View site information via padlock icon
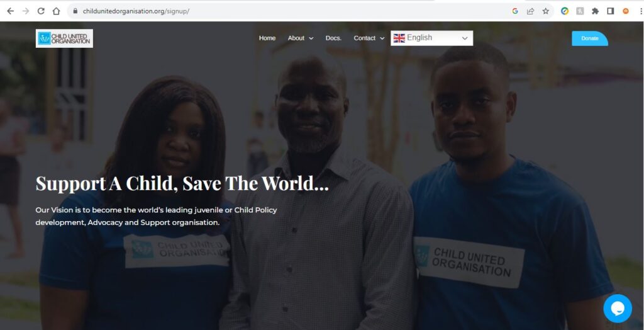 [x=75, y=11]
